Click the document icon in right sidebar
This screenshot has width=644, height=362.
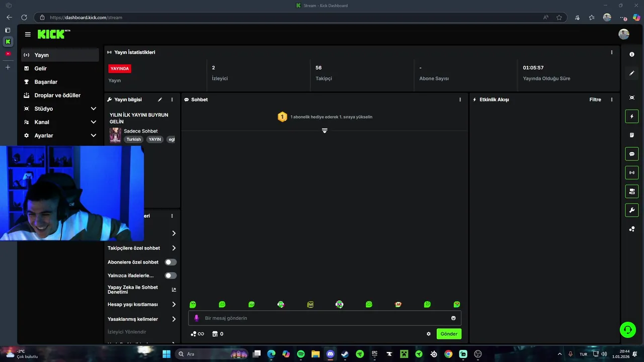point(632,135)
